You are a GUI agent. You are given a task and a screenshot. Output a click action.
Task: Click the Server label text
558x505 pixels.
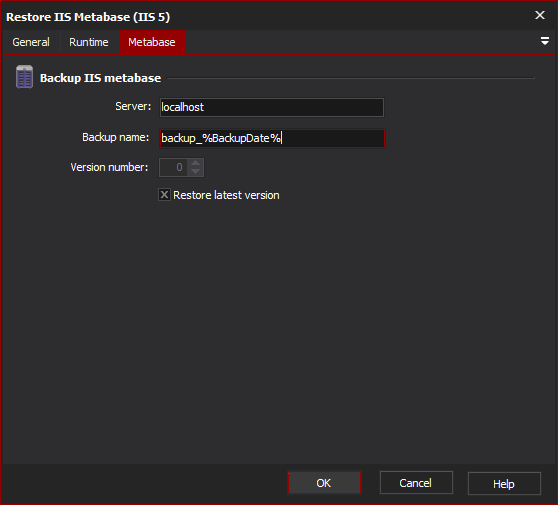(x=133, y=106)
